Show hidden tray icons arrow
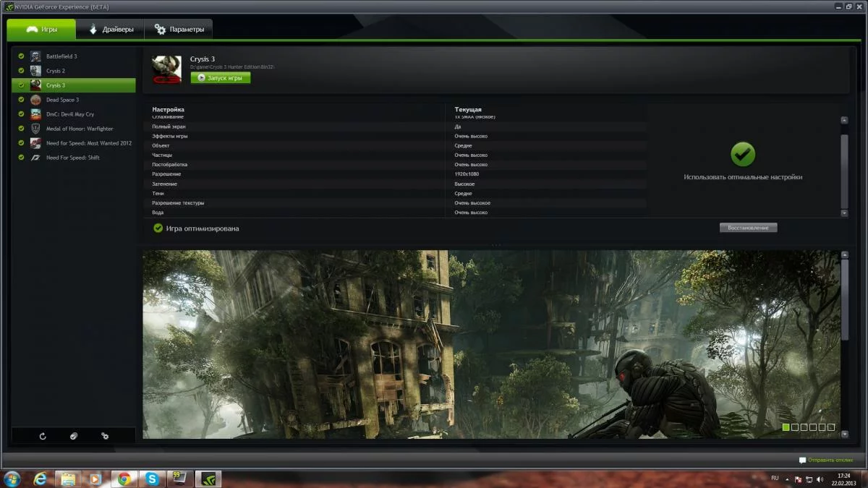This screenshot has width=868, height=488. pyautogui.click(x=788, y=479)
